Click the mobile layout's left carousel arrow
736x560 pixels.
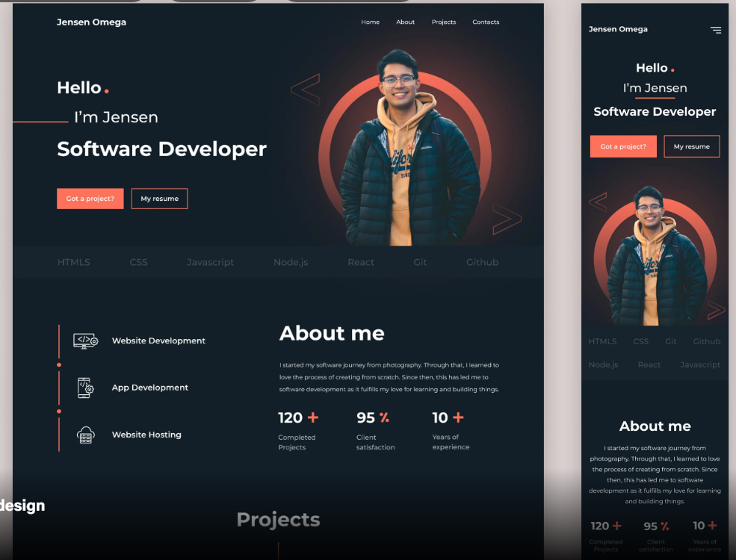(x=598, y=201)
